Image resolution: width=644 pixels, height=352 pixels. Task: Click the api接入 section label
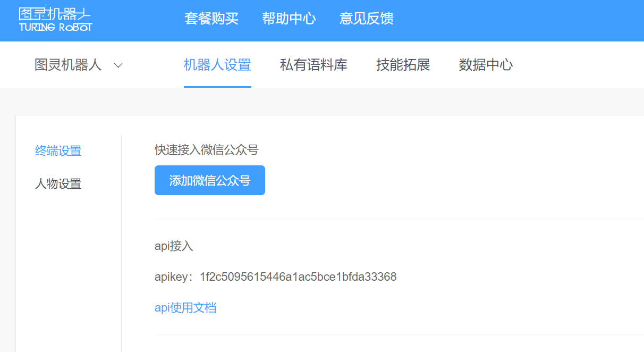pos(174,246)
